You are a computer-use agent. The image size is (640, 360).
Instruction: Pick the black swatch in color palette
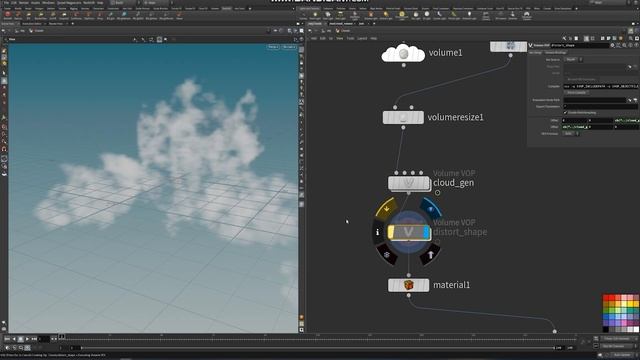point(606,329)
